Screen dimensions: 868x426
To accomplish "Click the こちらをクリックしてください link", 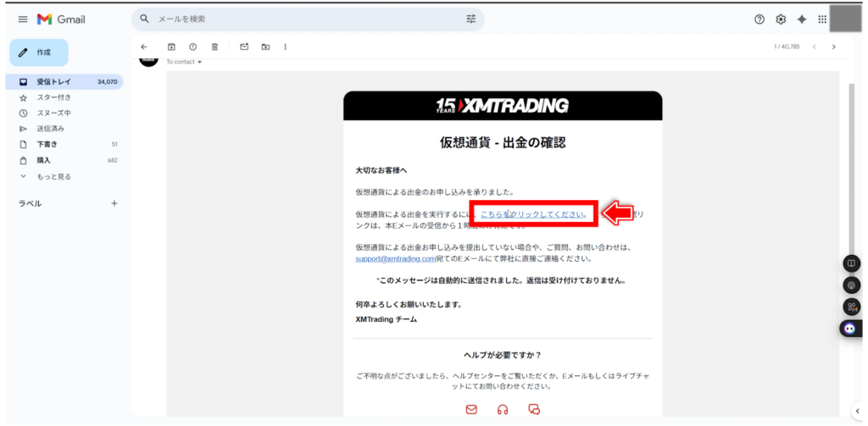I will 533,214.
